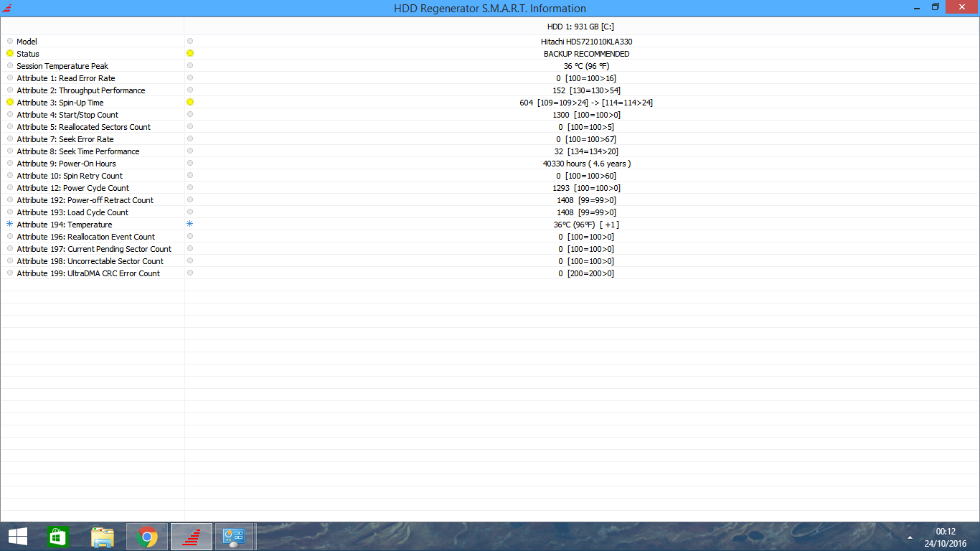Click the yellow dot next to BACKUP RECOMMENDED value
The width and height of the screenshot is (980, 551).
coord(190,54)
